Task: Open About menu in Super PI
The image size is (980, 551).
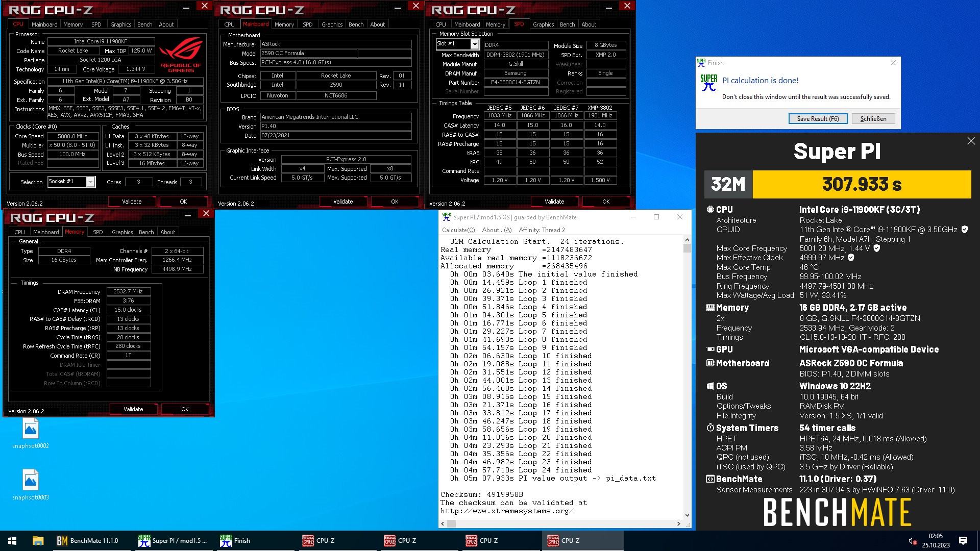Action: point(496,230)
